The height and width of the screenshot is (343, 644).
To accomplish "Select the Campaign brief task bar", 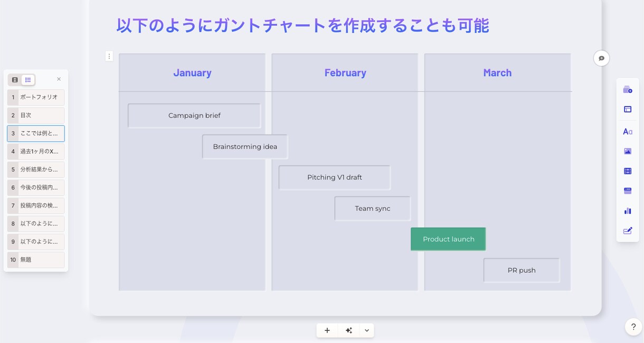I will pyautogui.click(x=194, y=116).
